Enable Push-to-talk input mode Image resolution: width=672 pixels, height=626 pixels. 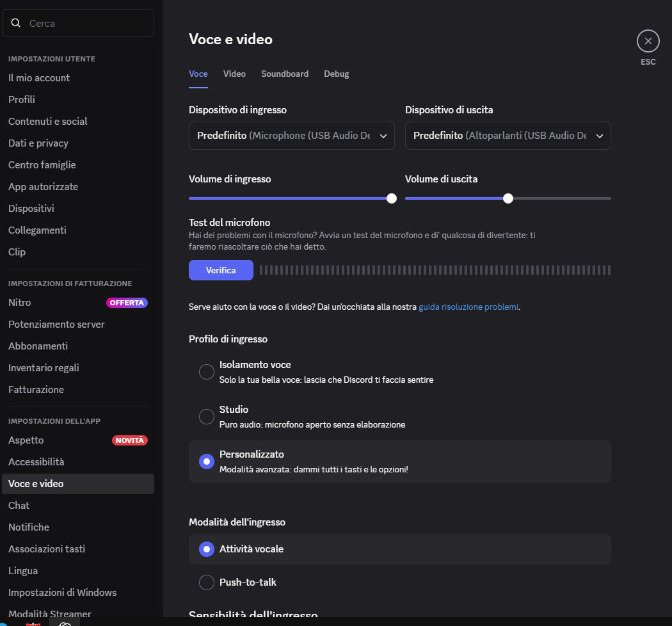tap(207, 582)
